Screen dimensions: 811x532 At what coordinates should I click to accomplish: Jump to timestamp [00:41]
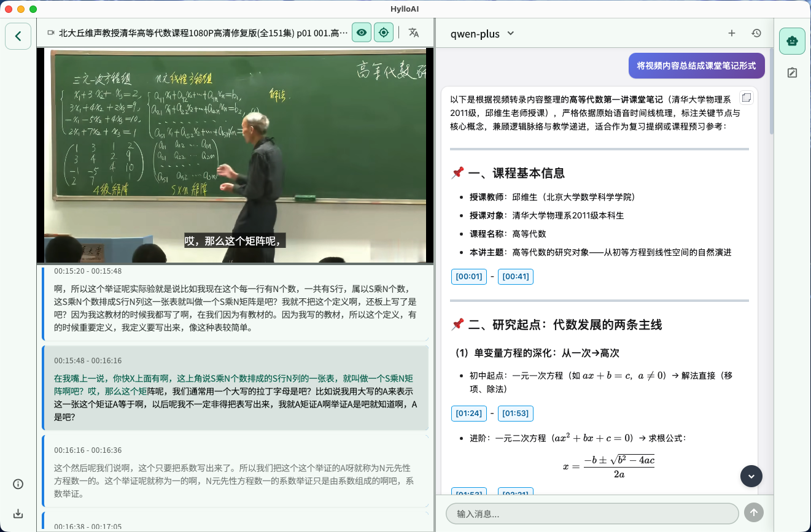pyautogui.click(x=516, y=277)
